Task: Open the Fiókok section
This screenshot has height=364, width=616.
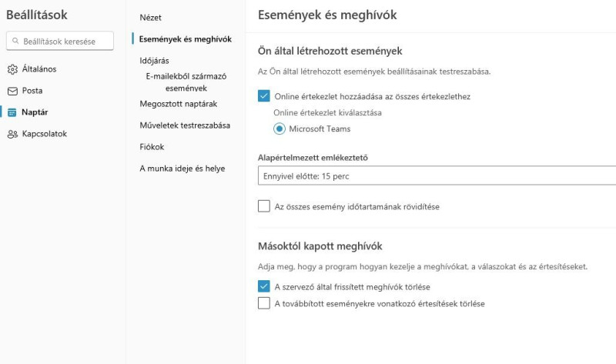Action: tap(152, 147)
